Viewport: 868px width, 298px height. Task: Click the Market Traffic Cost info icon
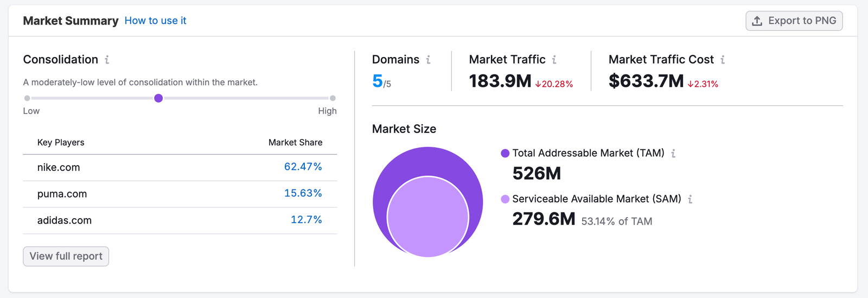click(723, 60)
